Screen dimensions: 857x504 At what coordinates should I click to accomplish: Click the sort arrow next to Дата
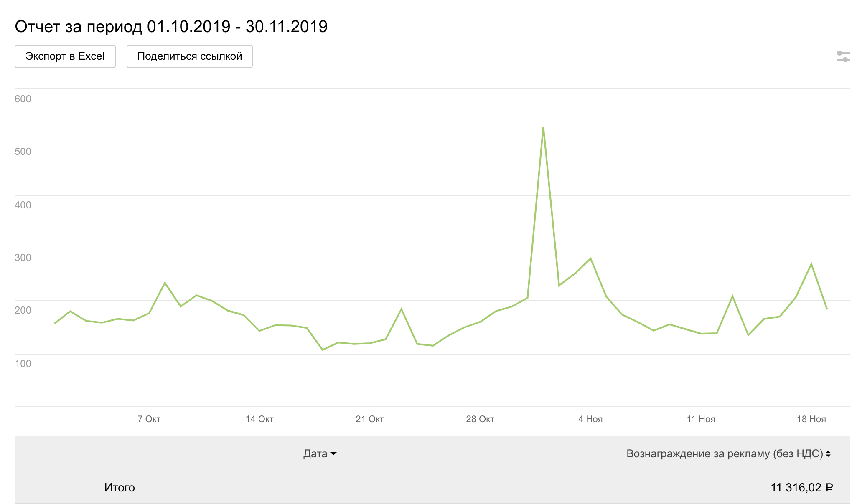click(x=333, y=454)
